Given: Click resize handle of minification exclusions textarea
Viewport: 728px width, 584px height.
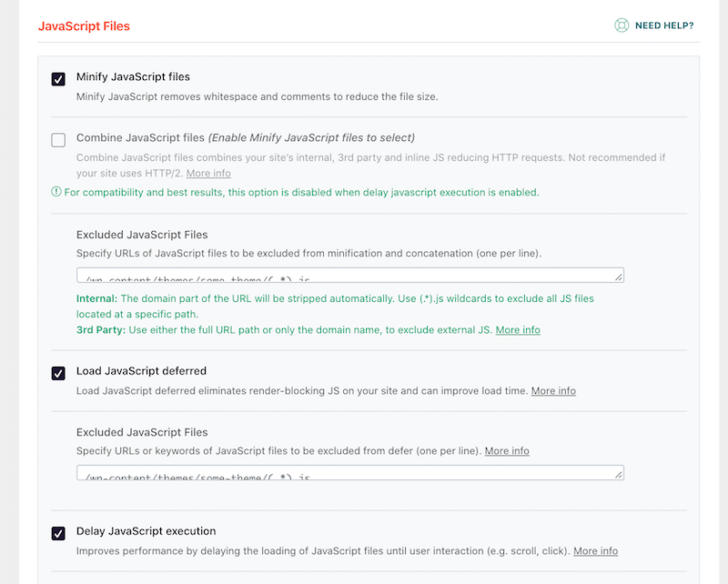Looking at the screenshot, I should [x=619, y=277].
